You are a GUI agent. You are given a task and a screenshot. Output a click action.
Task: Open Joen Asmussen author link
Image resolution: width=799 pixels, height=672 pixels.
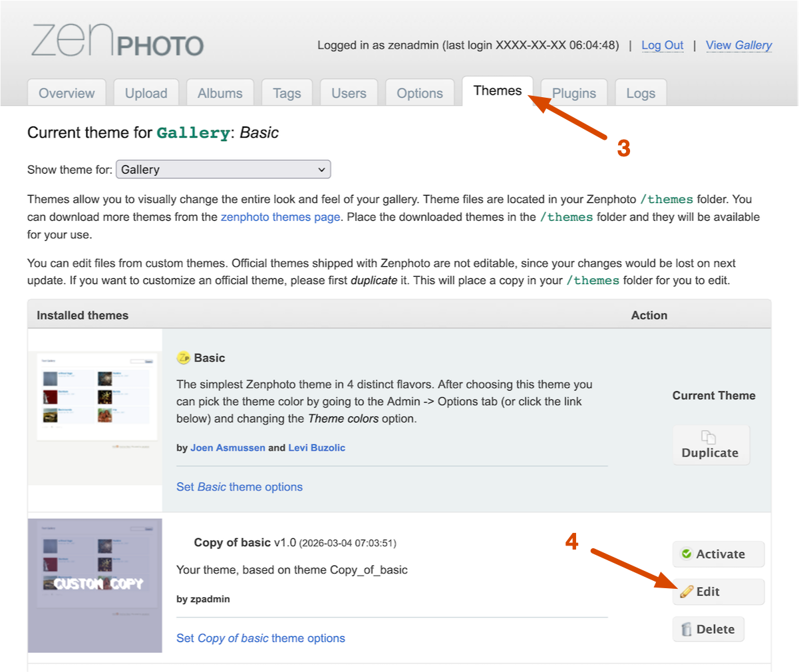tap(228, 448)
